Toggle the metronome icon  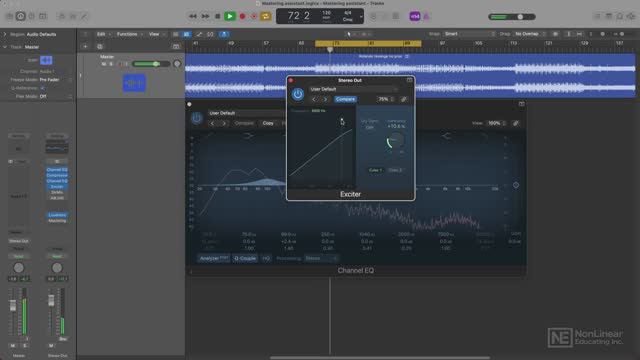pyautogui.click(x=426, y=16)
